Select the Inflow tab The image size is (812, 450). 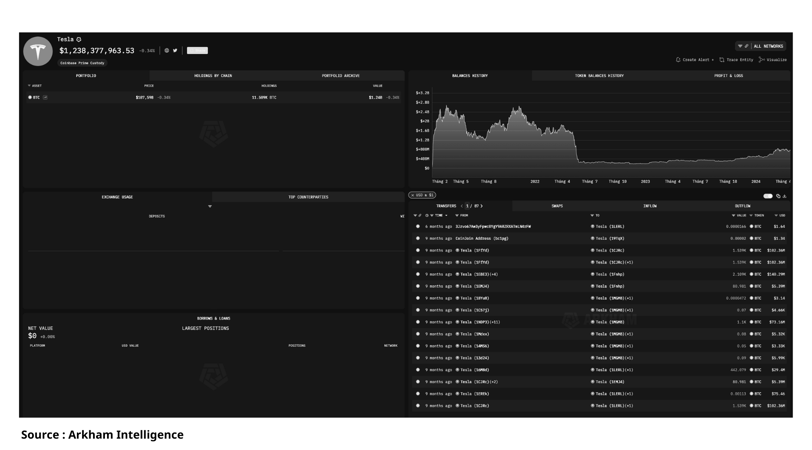[x=650, y=206]
